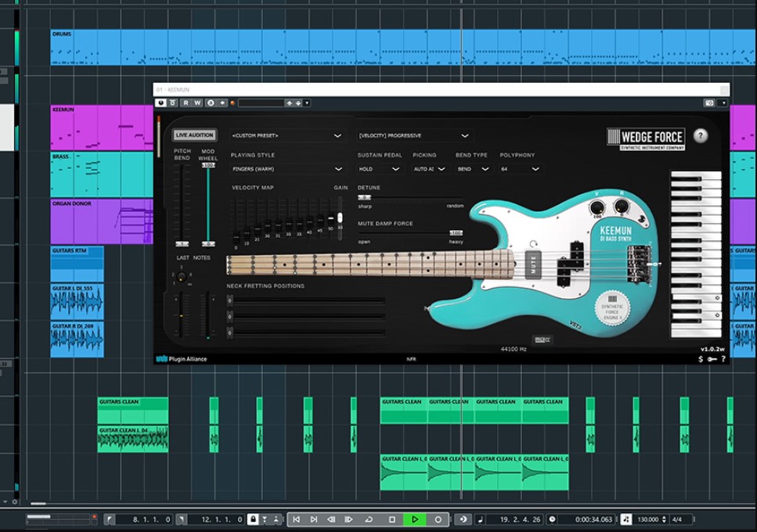Click the plugin preset name field

261,102
